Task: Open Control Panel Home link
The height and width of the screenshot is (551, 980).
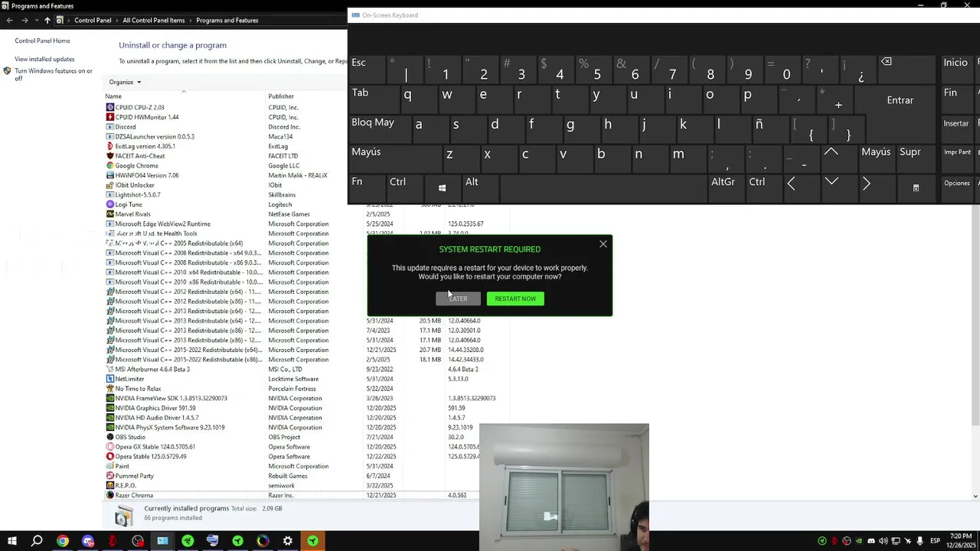Action: 42,41
